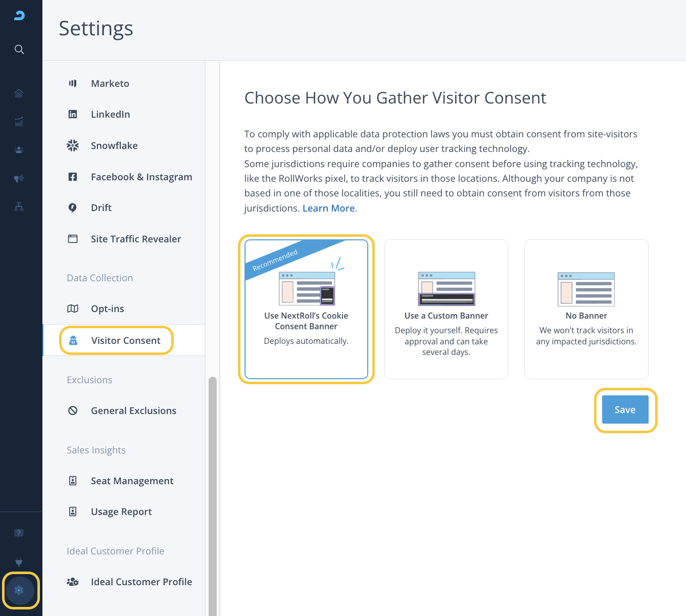Screen dimensions: 686x616
Task: Click the settings menu vertical scrollbar
Action: [213, 495]
